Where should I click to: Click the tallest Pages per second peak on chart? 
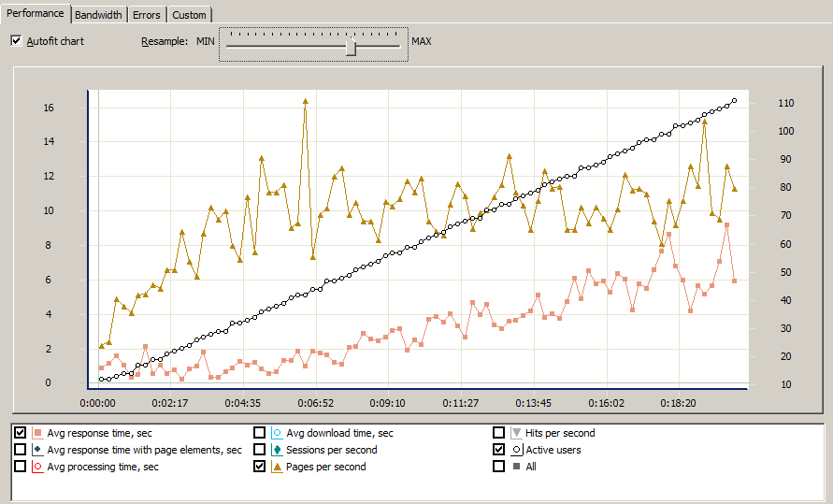pos(305,101)
